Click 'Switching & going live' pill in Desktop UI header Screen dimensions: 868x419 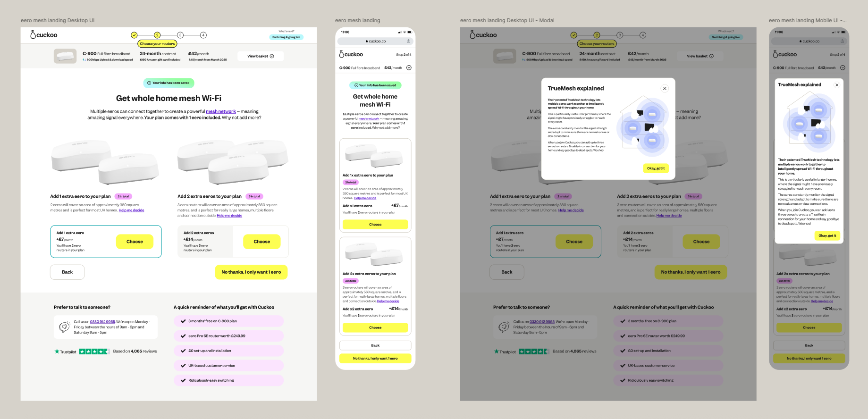pos(286,37)
